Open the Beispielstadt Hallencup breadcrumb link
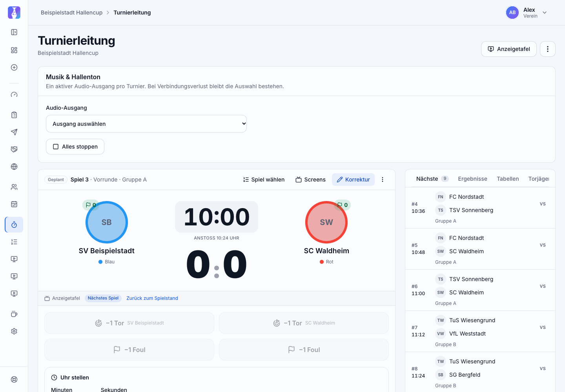 click(71, 13)
